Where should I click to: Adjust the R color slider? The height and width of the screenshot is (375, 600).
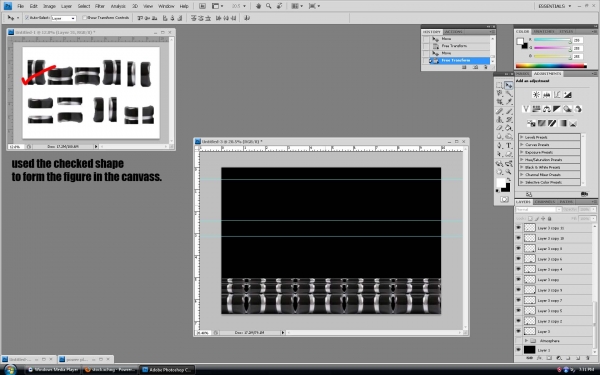pos(553,40)
